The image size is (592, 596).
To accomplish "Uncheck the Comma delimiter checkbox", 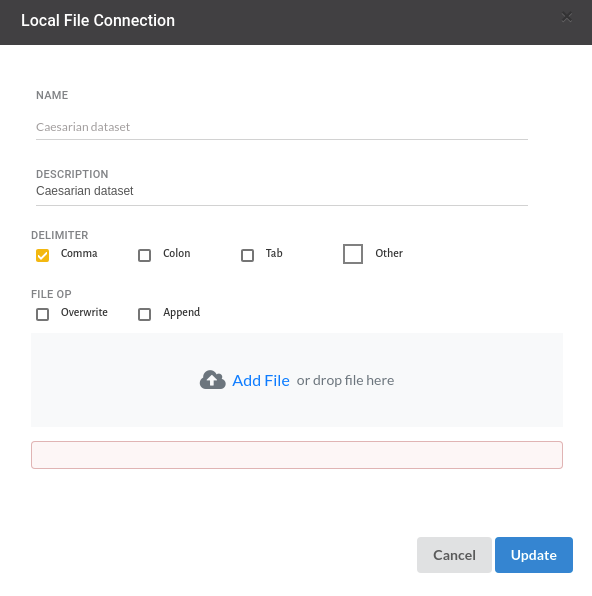I will (x=43, y=255).
